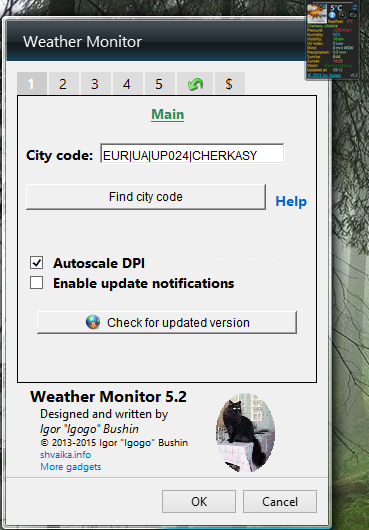Click the 'Enable update notifications' label text
Screen dimensions: 369x530
pyautogui.click(x=144, y=283)
